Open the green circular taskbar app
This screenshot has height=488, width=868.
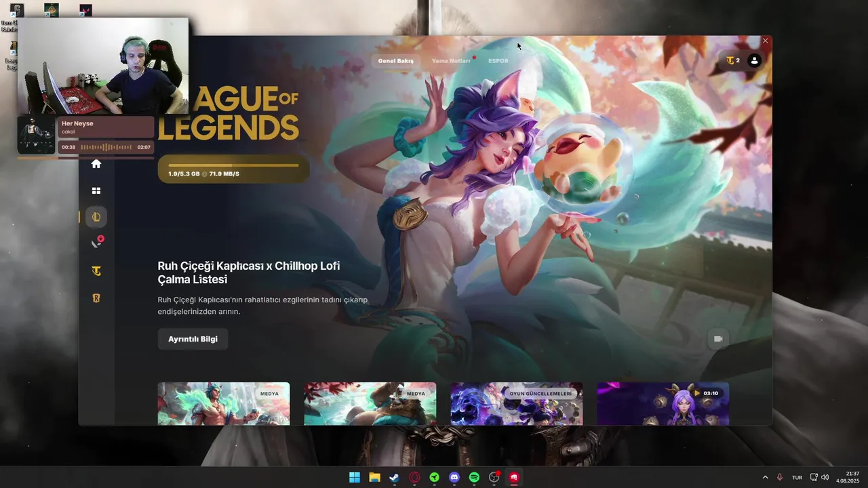tap(434, 477)
